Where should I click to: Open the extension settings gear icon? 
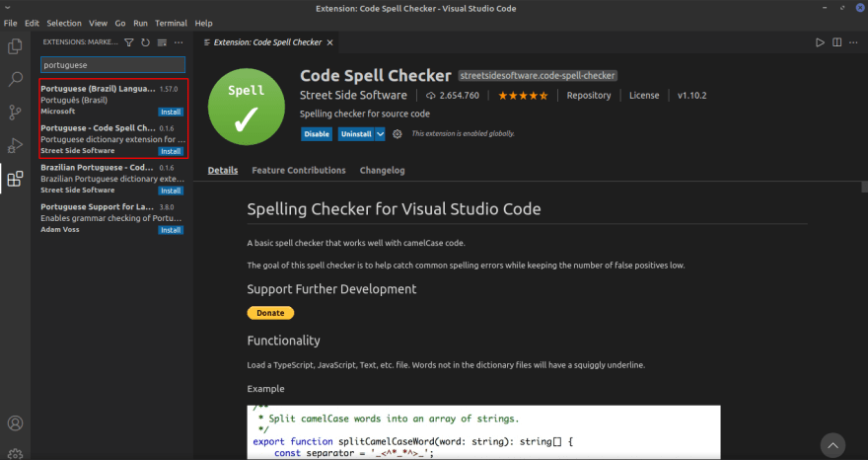click(397, 134)
